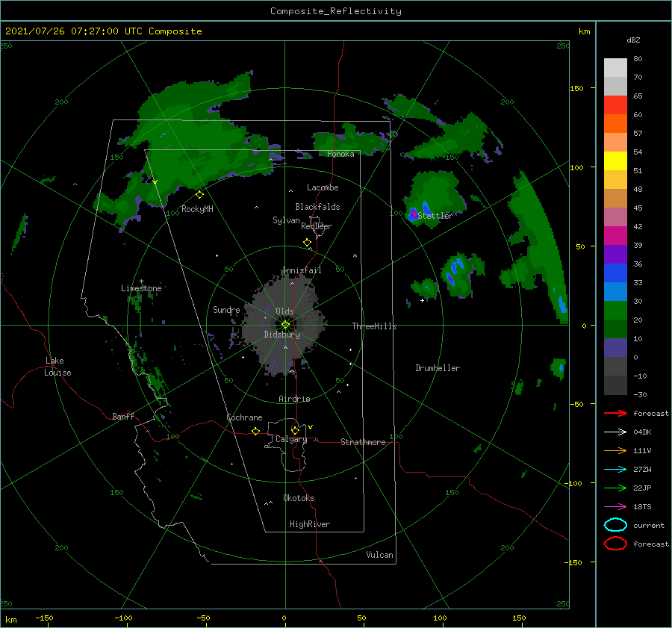Click the RockyMH label
The width and height of the screenshot is (672, 628).
pyautogui.click(x=197, y=209)
